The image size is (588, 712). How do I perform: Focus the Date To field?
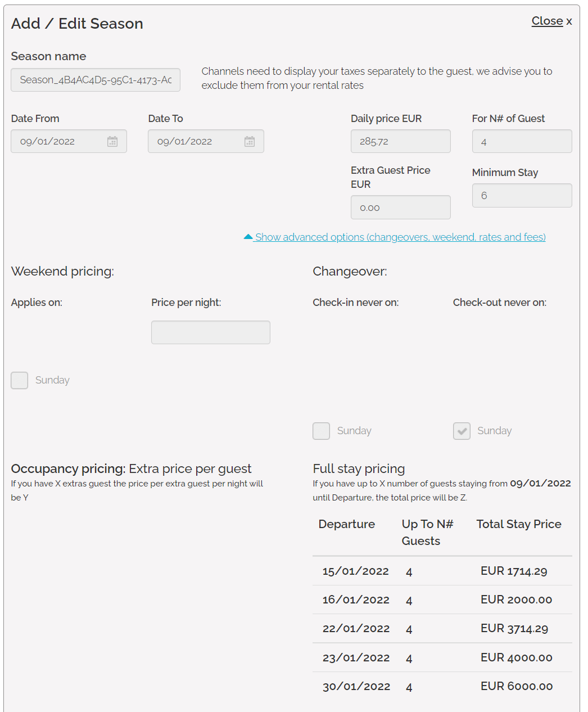click(x=197, y=142)
